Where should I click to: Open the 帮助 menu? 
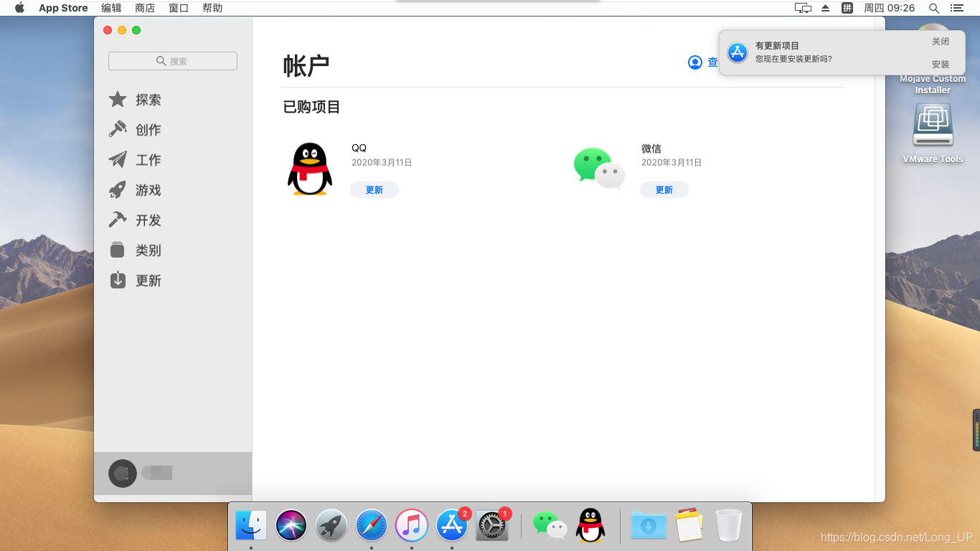[x=212, y=8]
